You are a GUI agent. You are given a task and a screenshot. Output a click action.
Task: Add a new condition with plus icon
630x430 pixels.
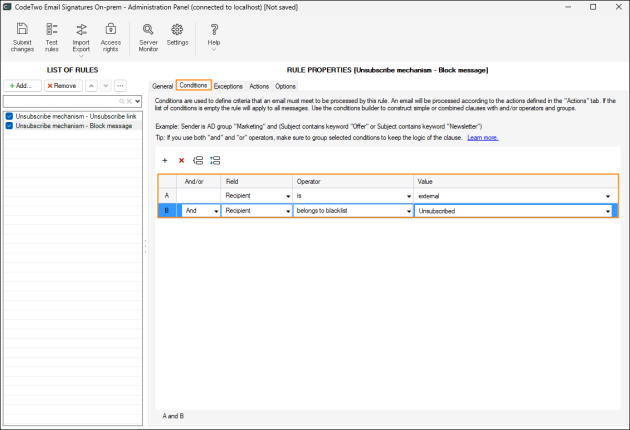tap(165, 160)
